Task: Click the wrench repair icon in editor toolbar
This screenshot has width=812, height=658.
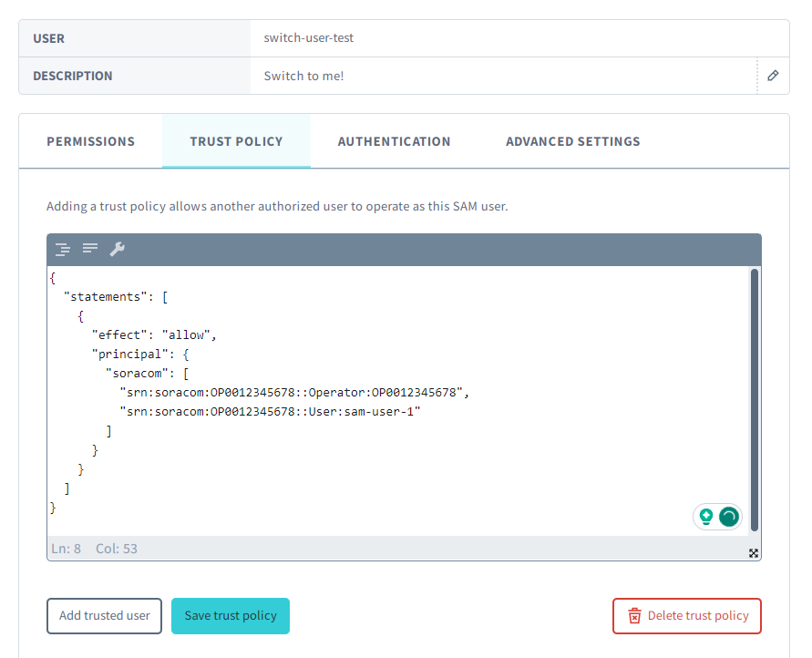Action: pos(117,249)
